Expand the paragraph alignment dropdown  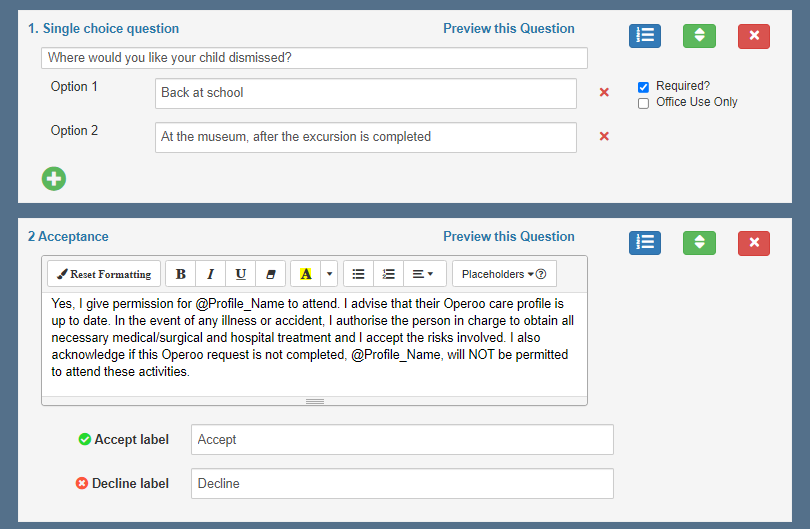pyautogui.click(x=423, y=274)
